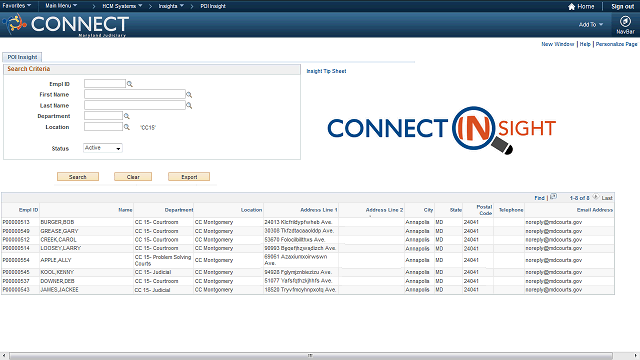This screenshot has height=360, width=640.
Task: Expand the Add To dropdown
Action: pos(591,24)
